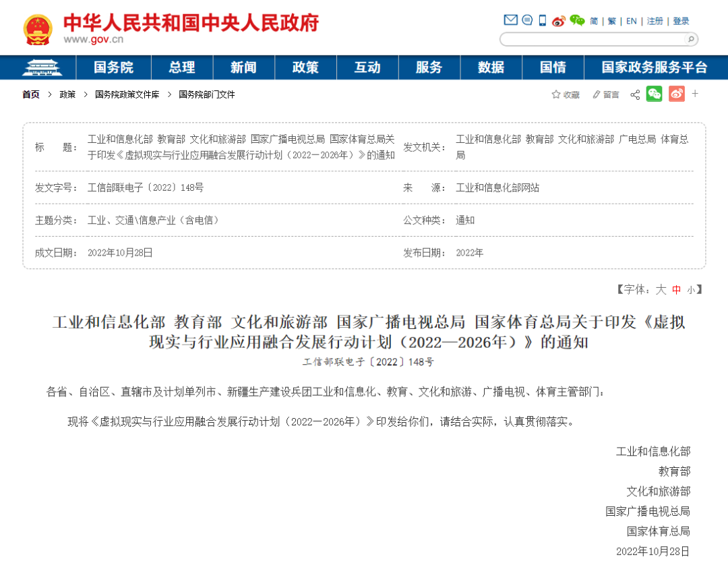Click the chat bubble icon in header
The height and width of the screenshot is (563, 728).
tap(527, 20)
